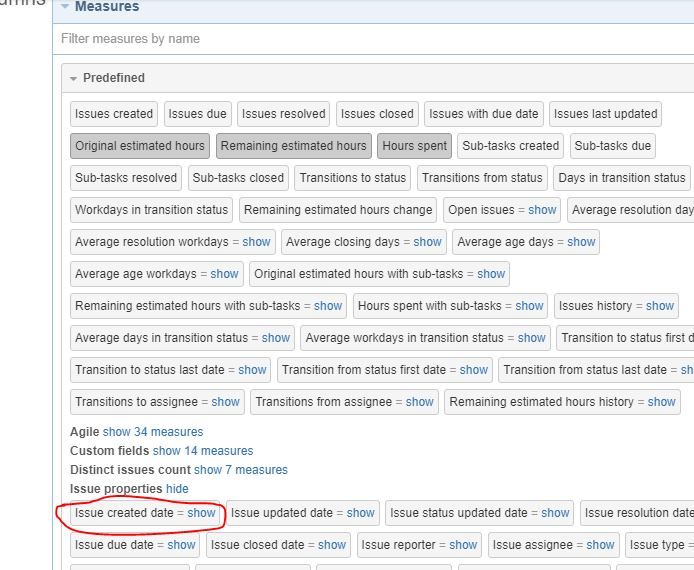Show formula for Issue status updated date

[x=555, y=512]
